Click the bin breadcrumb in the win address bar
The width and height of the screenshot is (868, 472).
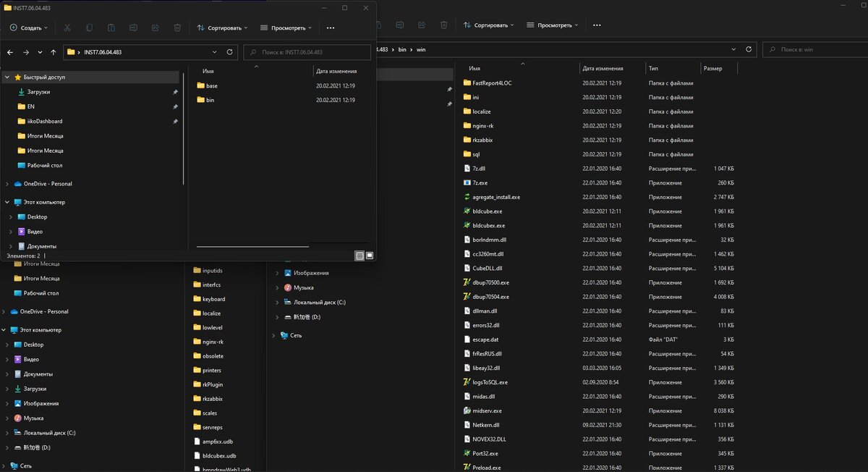click(402, 49)
